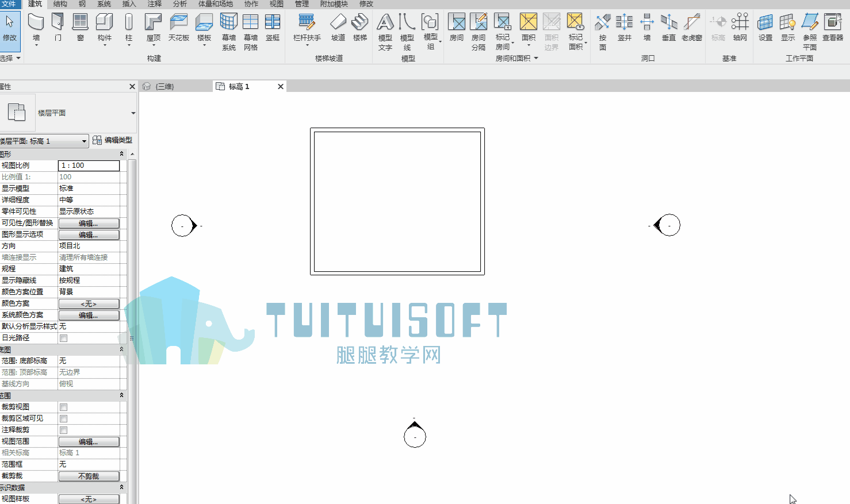Choose the Roof (屋顶) tool
Image resolution: width=850 pixels, height=504 pixels.
point(154,28)
